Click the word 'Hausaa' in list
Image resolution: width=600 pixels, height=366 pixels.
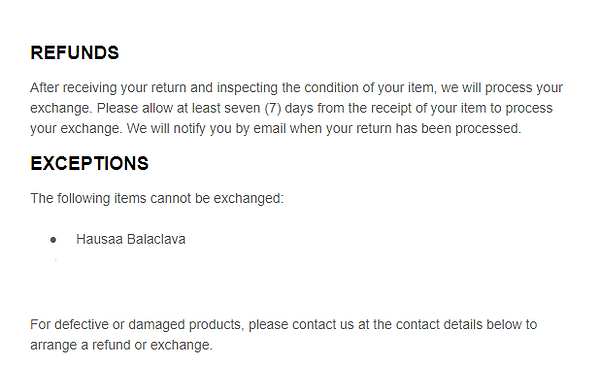(99, 239)
